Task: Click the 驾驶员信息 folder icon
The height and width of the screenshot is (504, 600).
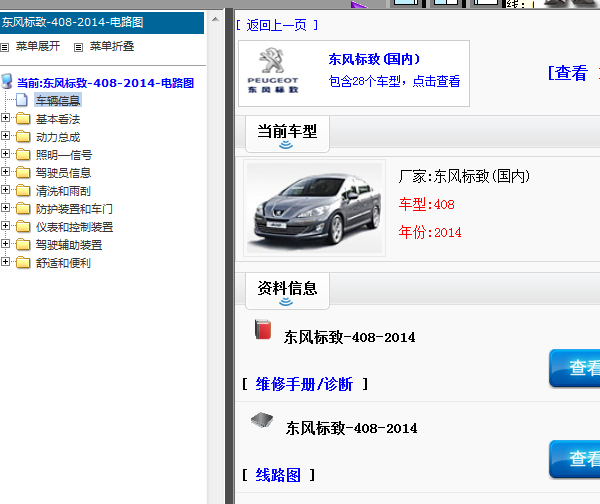Action: click(x=23, y=173)
